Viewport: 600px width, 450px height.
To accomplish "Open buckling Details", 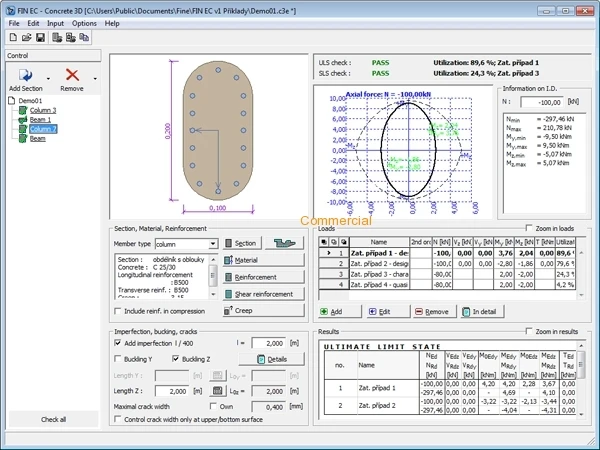I will pos(272,359).
